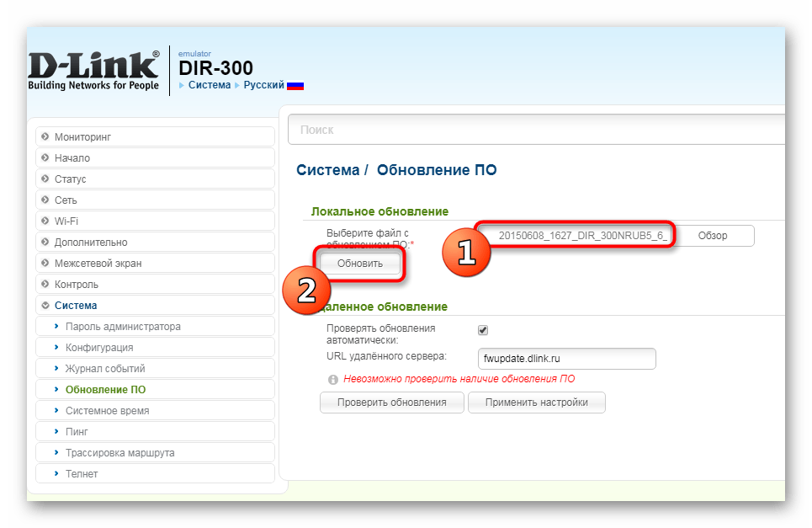The image size is (812, 528).
Task: Open the Сеть menu item
Action: (155, 200)
